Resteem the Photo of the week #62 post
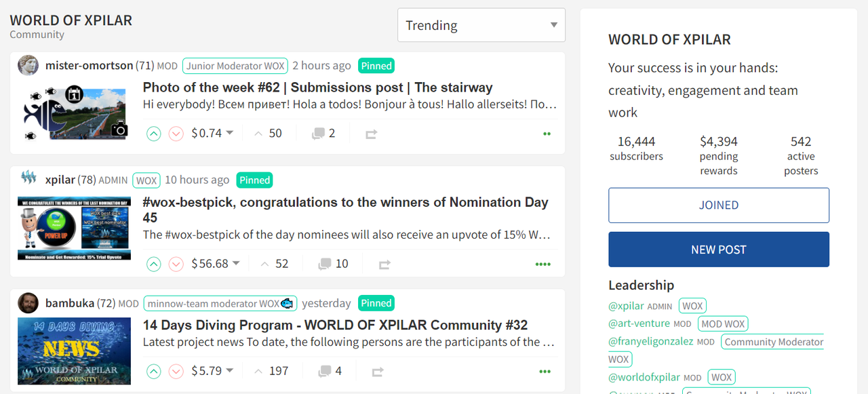868x394 pixels. [371, 134]
